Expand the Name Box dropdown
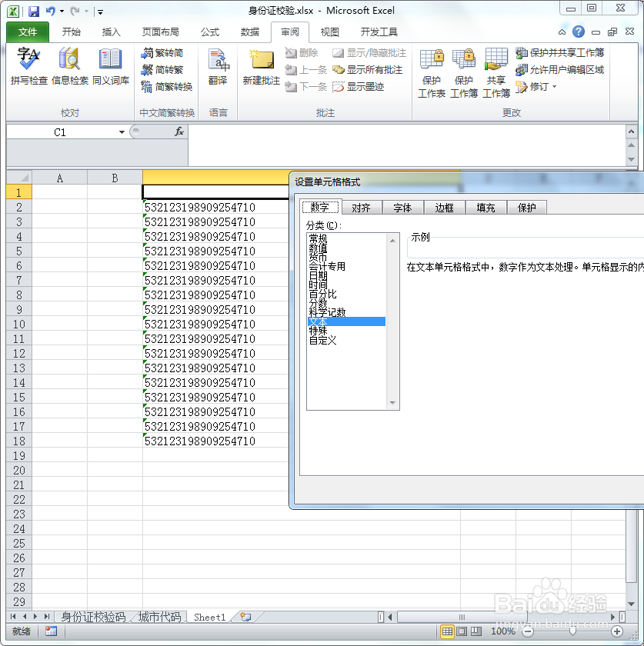The width and height of the screenshot is (644, 646). pyautogui.click(x=122, y=132)
